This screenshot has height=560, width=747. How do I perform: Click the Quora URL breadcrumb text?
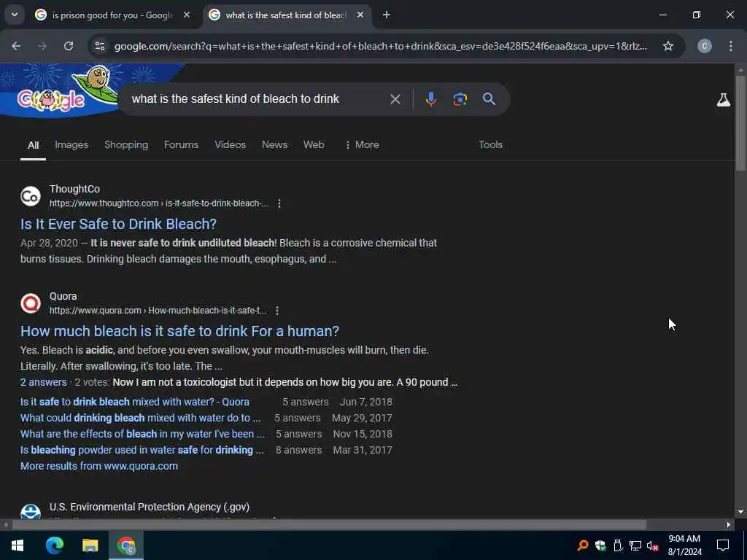158,311
